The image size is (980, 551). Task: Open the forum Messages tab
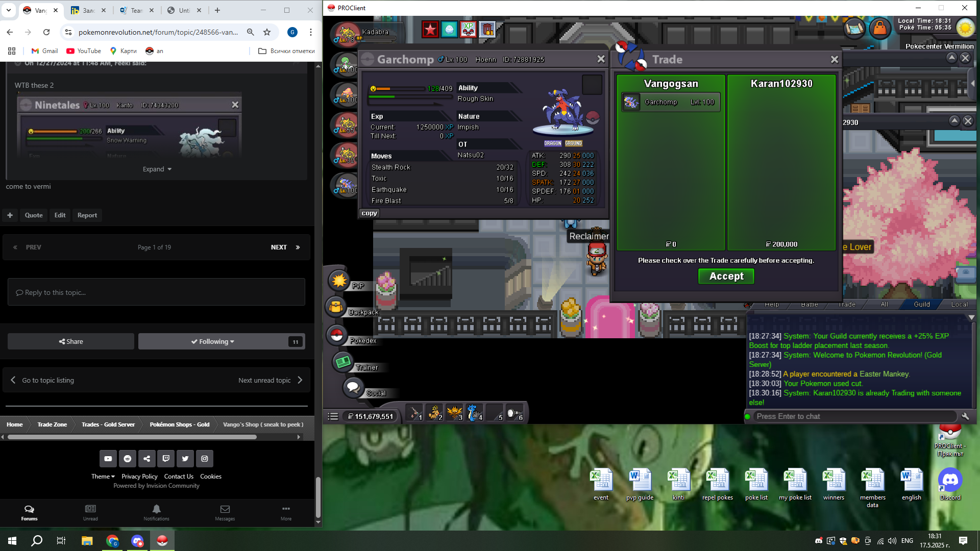[225, 513]
